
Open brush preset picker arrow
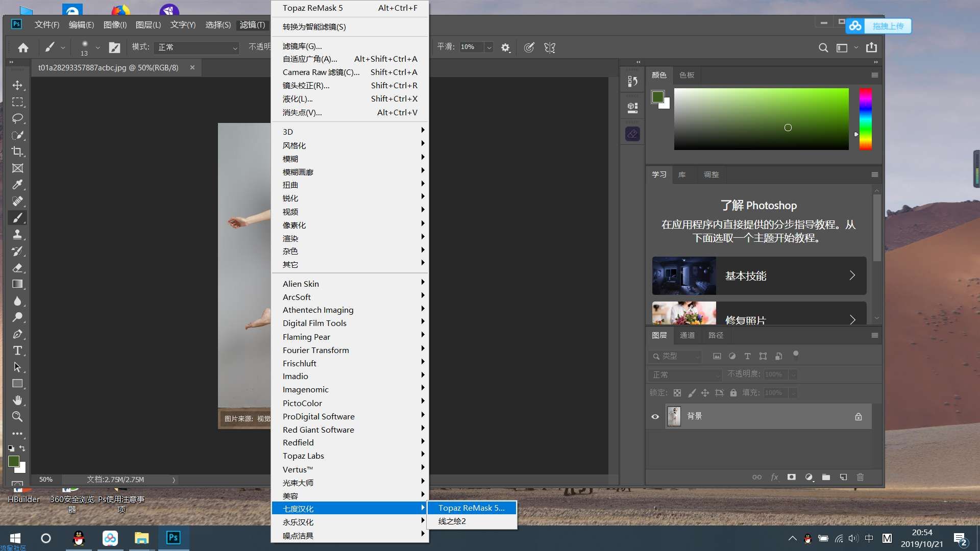[97, 47]
